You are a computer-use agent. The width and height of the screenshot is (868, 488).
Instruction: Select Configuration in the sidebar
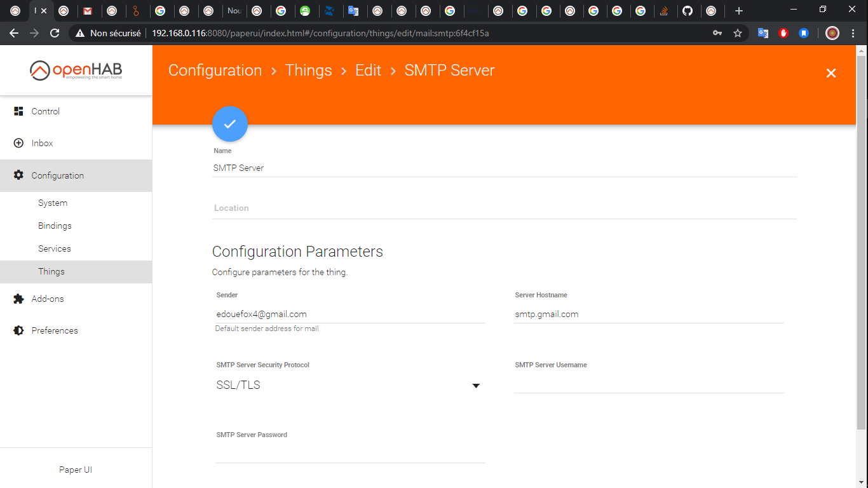(x=76, y=175)
